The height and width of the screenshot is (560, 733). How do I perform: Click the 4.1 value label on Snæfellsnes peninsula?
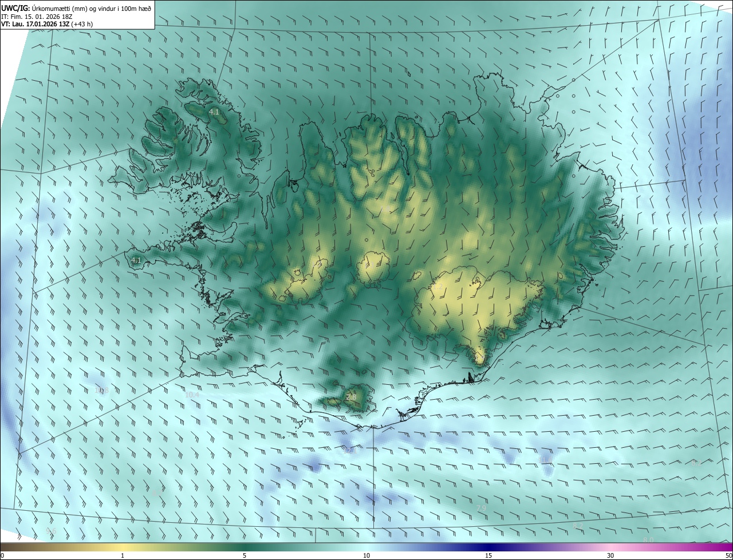[x=136, y=261]
